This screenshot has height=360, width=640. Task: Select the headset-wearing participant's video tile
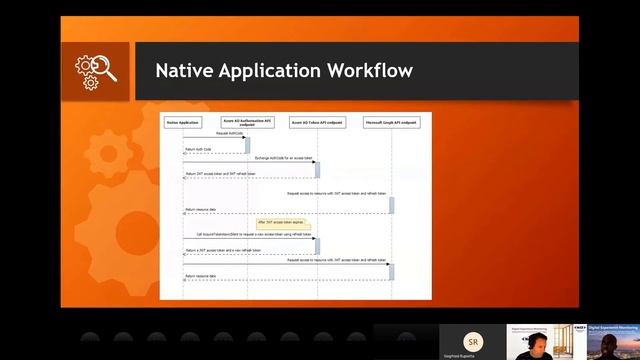click(x=547, y=342)
